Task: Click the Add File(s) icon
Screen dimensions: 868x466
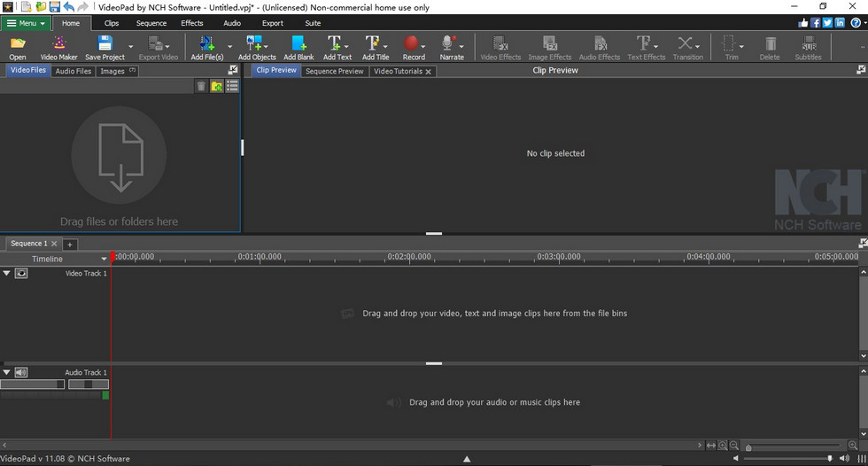Action: point(206,43)
